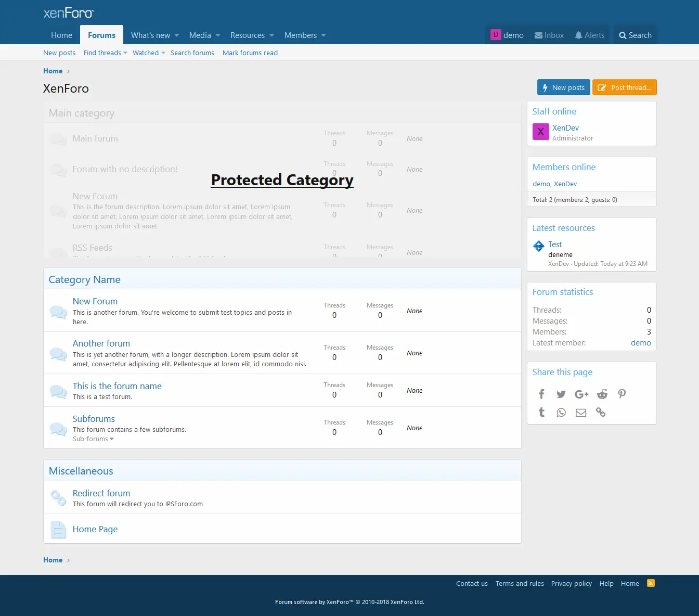Viewport: 699px width, 616px height.
Task: Share page on Reddit
Action: tap(602, 394)
